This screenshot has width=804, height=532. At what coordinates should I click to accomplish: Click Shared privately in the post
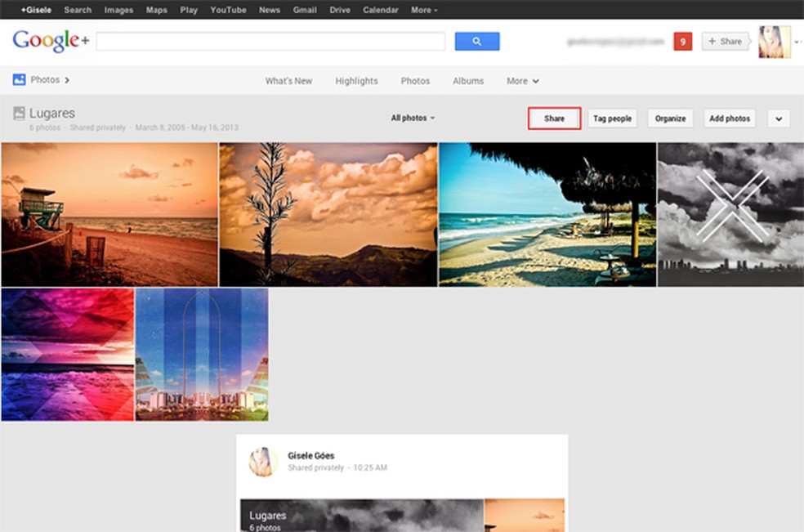pos(316,468)
